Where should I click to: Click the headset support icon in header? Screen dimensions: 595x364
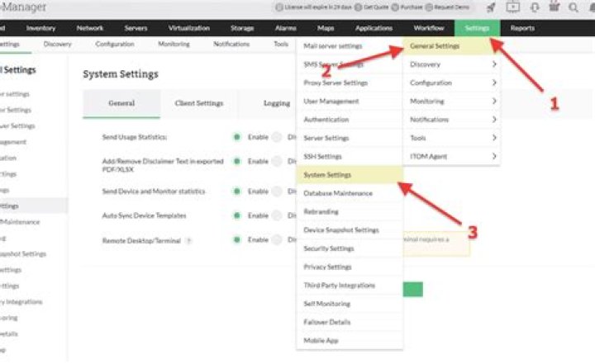pyautogui.click(x=535, y=7)
